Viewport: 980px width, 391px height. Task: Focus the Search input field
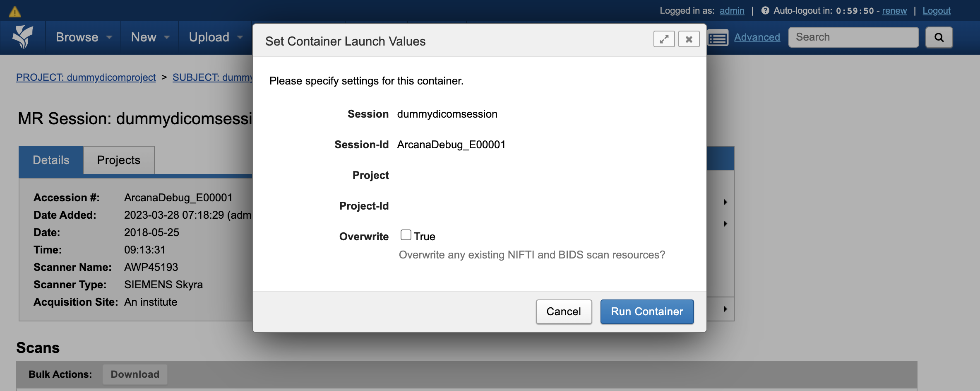point(853,37)
